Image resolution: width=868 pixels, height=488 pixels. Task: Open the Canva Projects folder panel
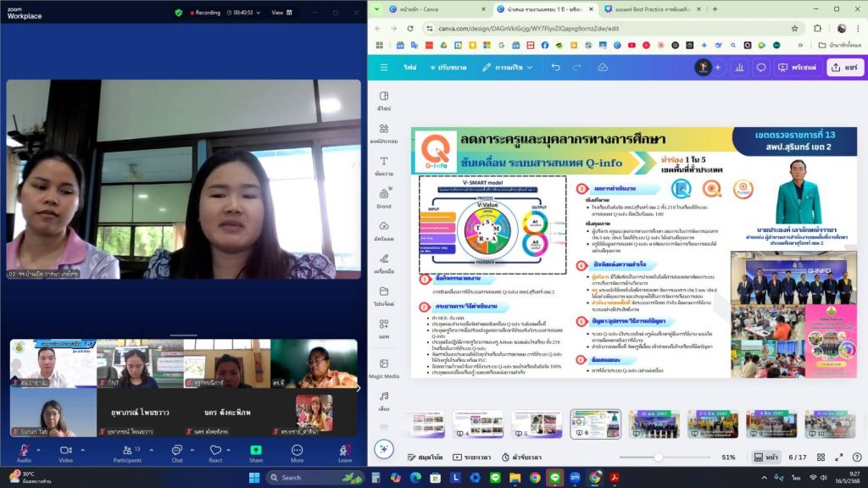pyautogui.click(x=384, y=297)
